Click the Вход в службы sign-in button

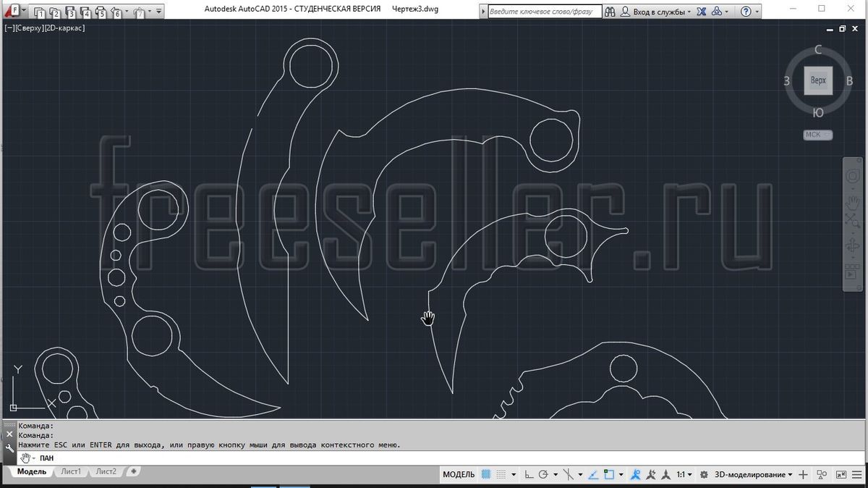tap(657, 12)
